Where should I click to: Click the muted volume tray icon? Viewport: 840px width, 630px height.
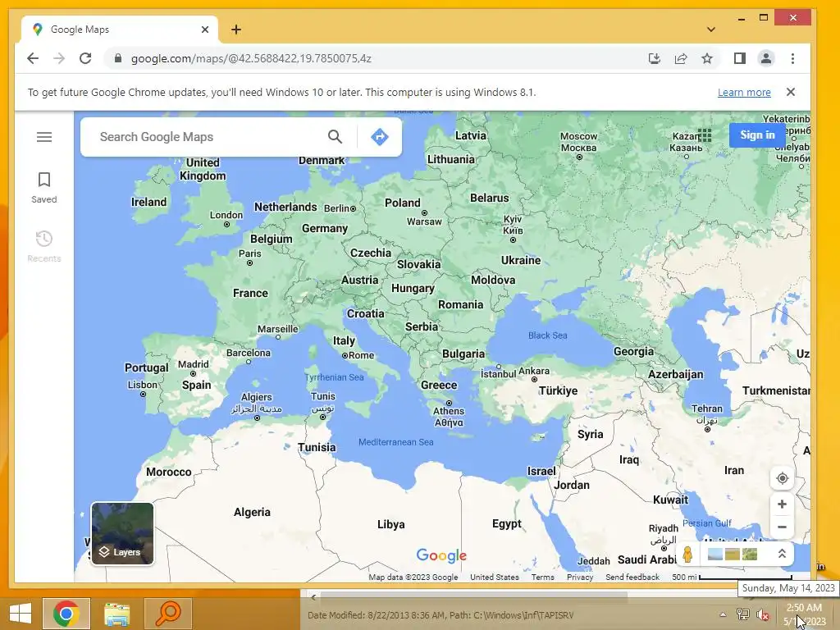(x=762, y=614)
